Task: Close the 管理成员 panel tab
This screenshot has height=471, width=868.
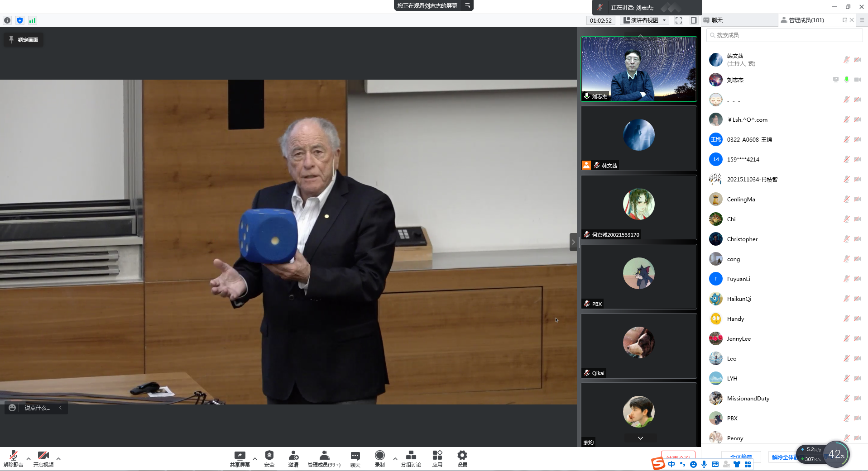Action: (852, 20)
